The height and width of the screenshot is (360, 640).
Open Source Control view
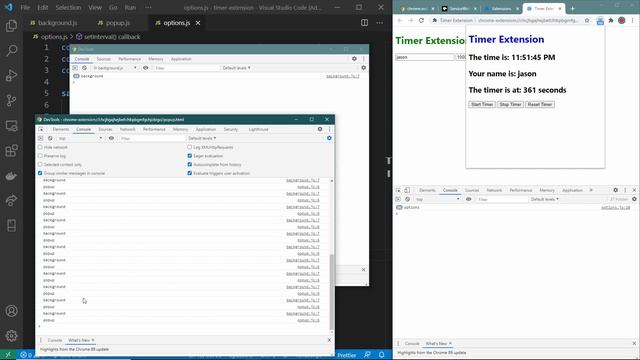11,100
